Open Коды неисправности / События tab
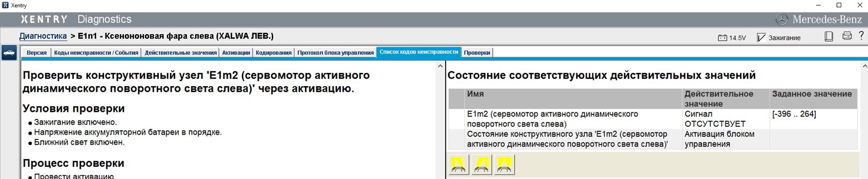 click(x=96, y=53)
